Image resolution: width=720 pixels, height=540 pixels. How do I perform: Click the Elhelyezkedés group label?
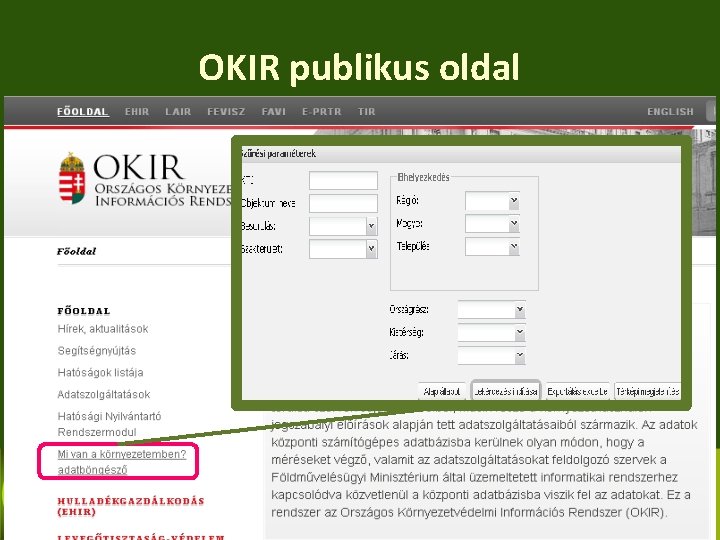pos(423,177)
